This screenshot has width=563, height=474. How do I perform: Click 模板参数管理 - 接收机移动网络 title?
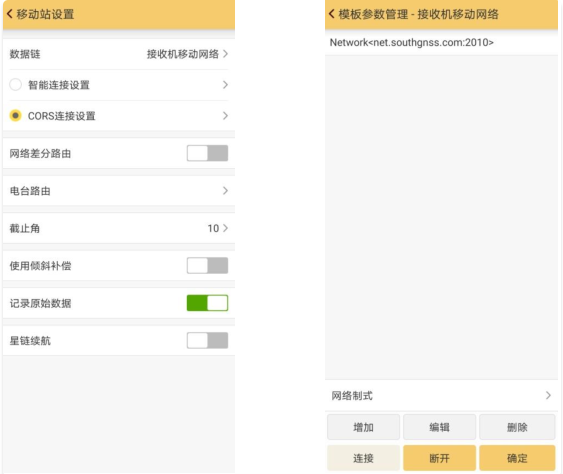pyautogui.click(x=419, y=14)
